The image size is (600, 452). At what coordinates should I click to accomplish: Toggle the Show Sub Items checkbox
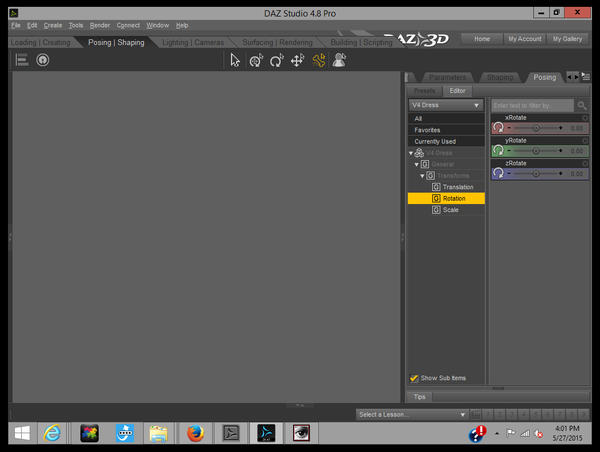(414, 378)
